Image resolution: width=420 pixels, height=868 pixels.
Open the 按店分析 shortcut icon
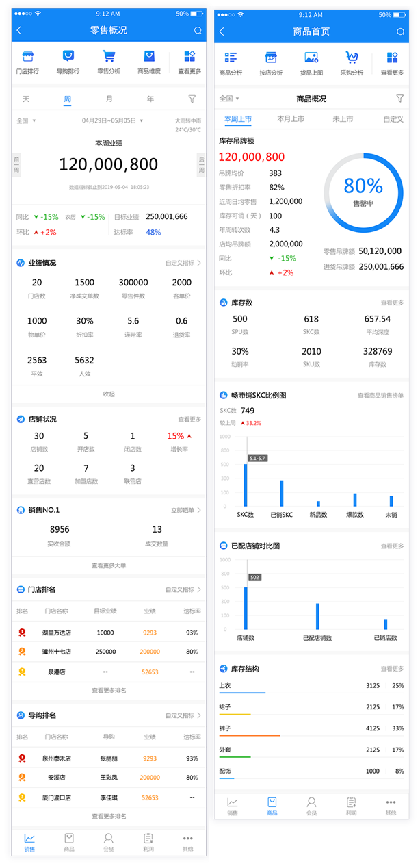[271, 58]
